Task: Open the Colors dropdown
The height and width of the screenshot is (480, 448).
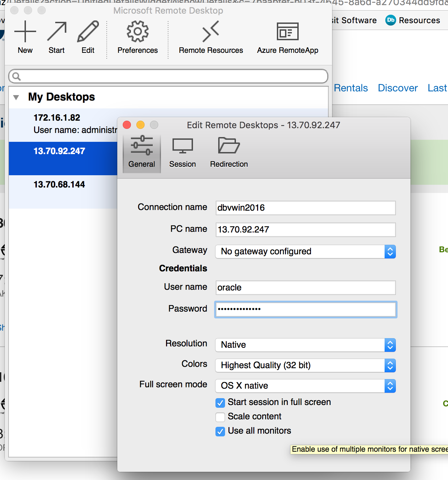Action: point(305,365)
